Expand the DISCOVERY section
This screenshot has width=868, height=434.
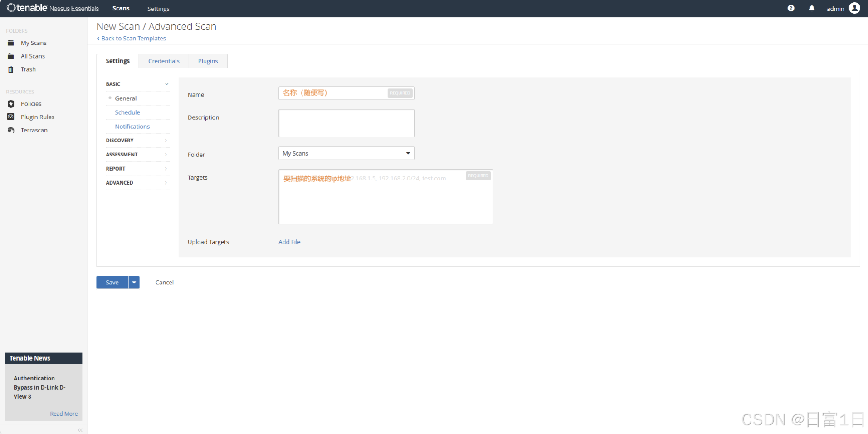coord(137,140)
